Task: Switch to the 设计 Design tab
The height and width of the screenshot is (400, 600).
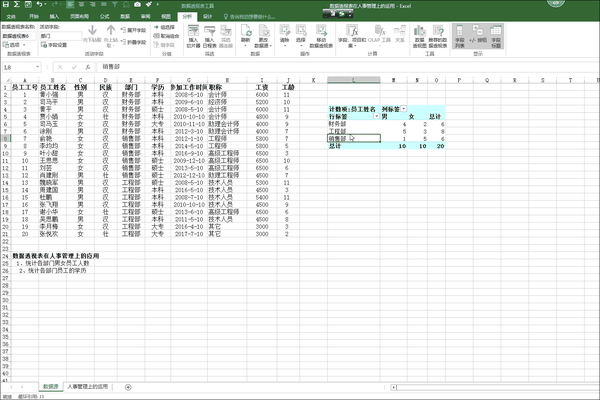Action: click(x=207, y=16)
